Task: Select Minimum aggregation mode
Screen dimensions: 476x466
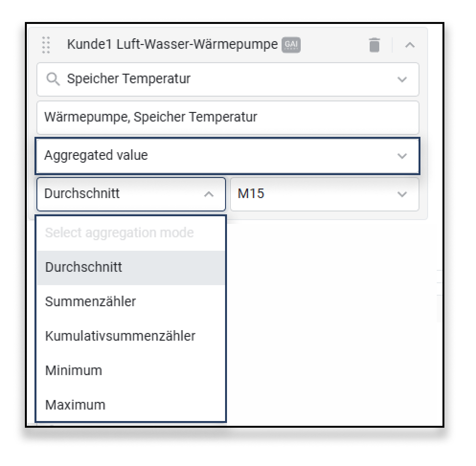Action: coord(74,370)
